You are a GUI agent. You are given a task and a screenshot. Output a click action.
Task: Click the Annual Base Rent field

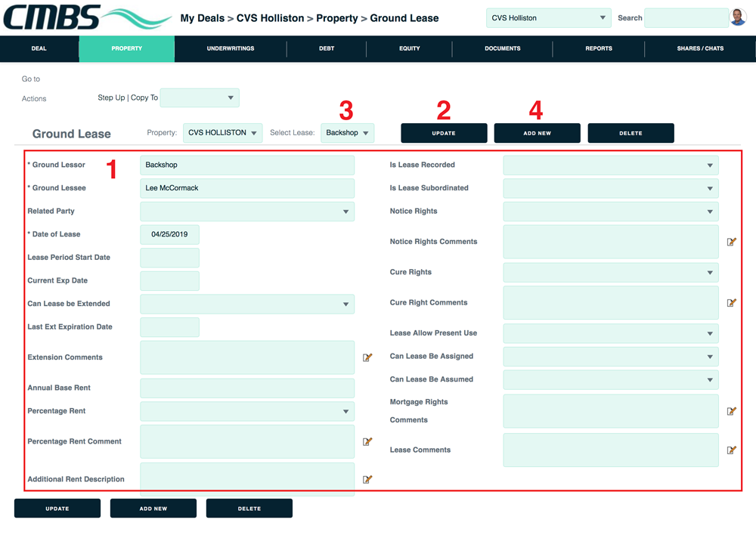(x=247, y=388)
